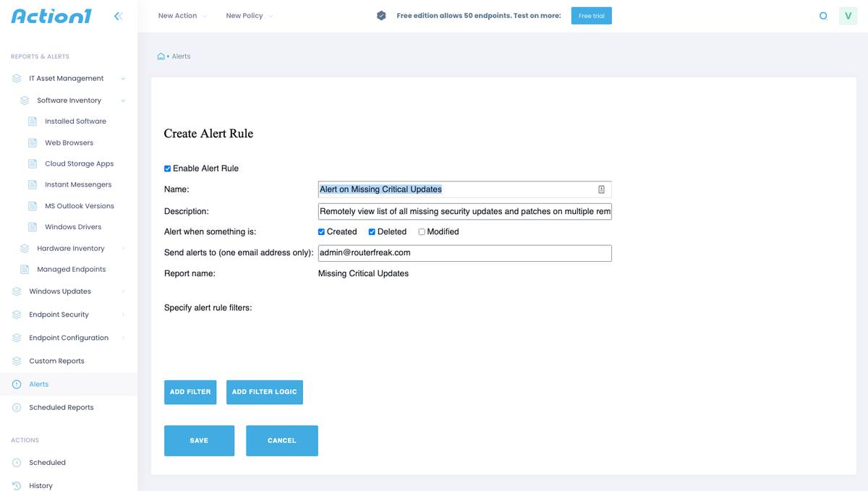Click the History rewind icon
868x491 pixels.
17,485
